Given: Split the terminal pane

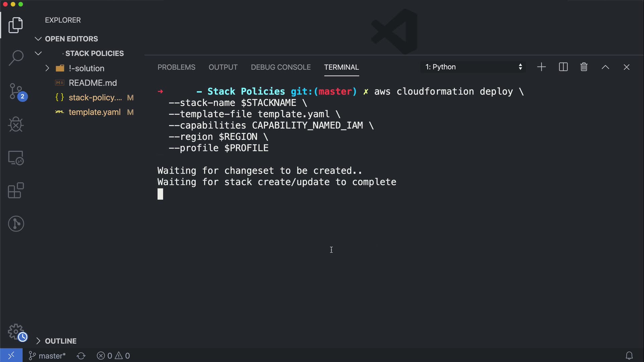Looking at the screenshot, I should click(563, 67).
